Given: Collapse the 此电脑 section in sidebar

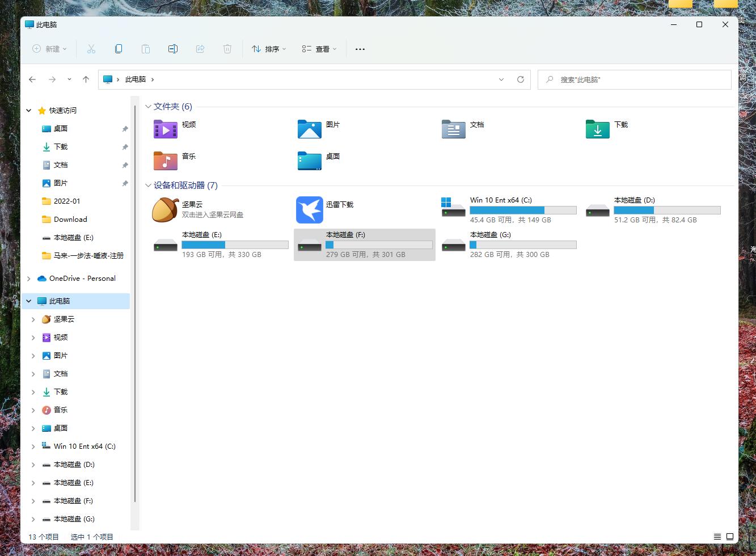Looking at the screenshot, I should coord(28,301).
